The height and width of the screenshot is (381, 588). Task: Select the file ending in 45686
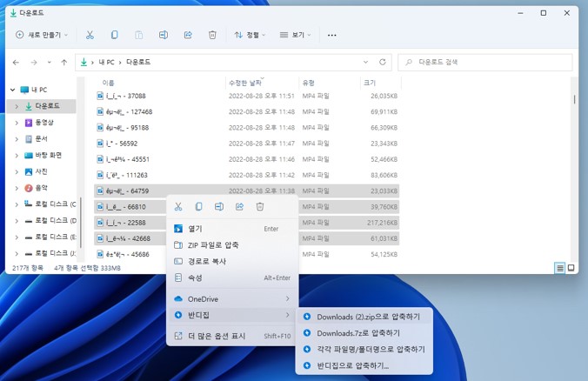(x=246, y=254)
